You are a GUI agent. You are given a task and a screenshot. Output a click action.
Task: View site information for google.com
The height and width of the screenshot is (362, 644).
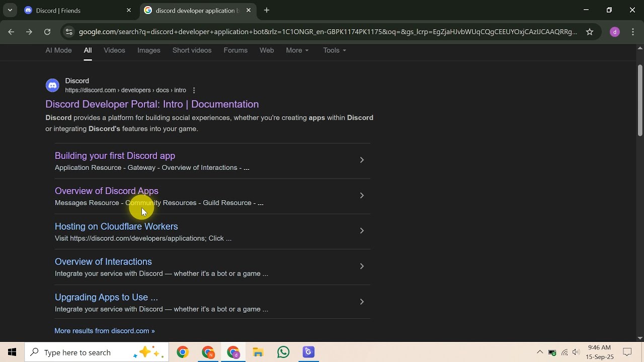pyautogui.click(x=69, y=32)
